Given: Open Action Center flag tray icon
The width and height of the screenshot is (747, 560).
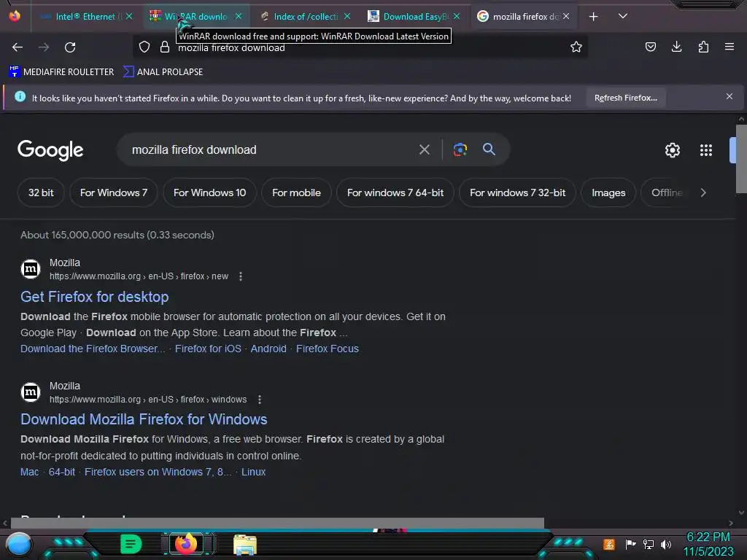Looking at the screenshot, I should pos(630,544).
